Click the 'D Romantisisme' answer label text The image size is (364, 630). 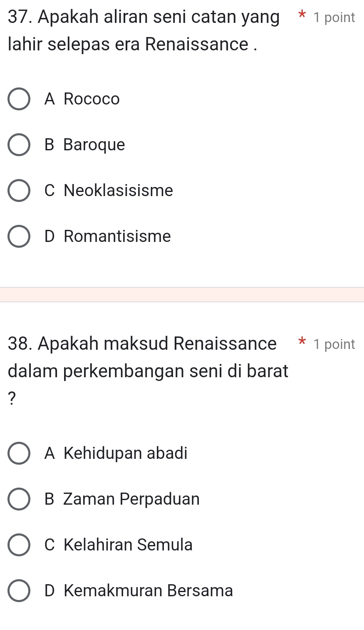pyautogui.click(x=108, y=237)
